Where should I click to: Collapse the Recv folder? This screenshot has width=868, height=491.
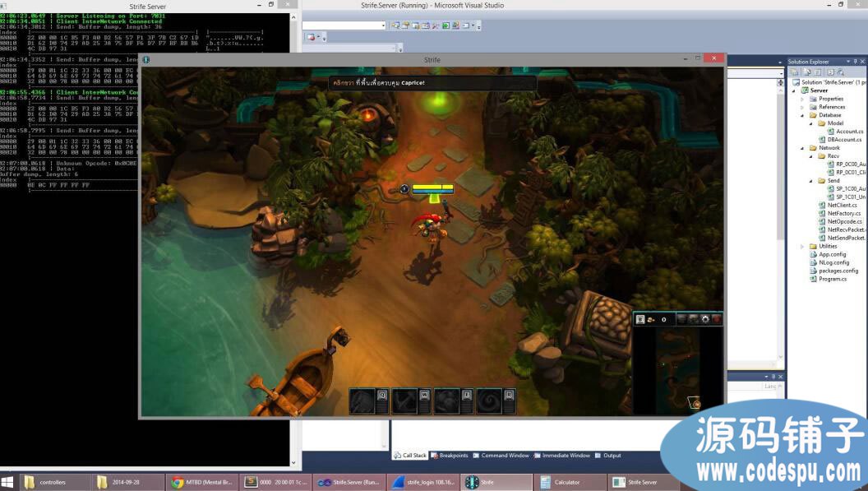pyautogui.click(x=811, y=156)
